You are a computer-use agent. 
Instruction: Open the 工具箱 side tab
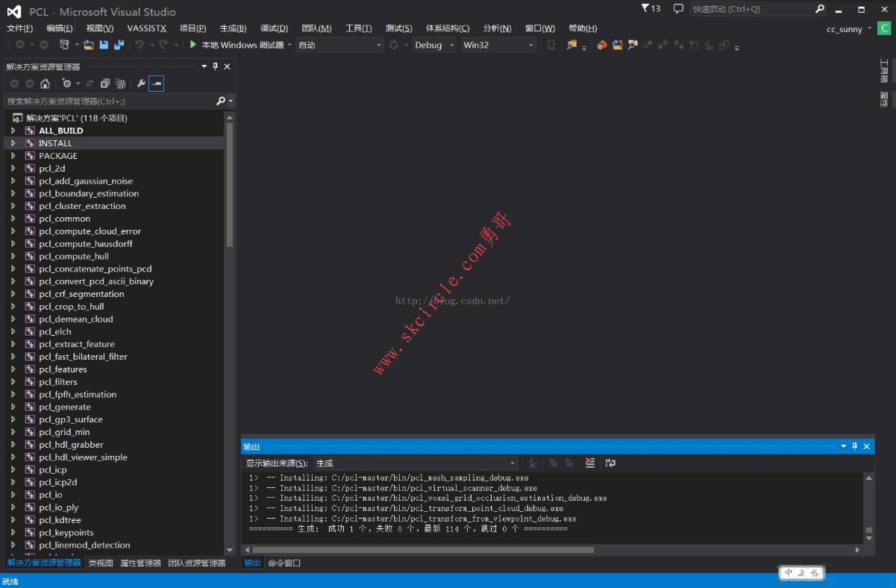[x=884, y=70]
